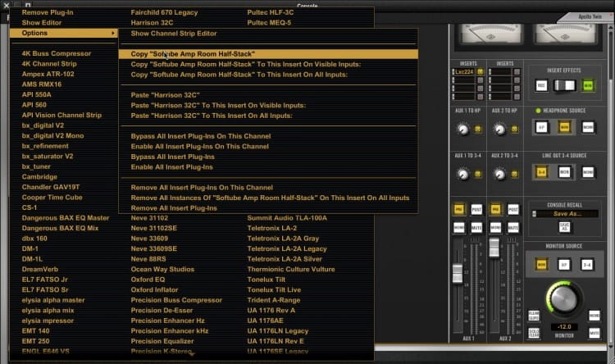615x364 pixels.
Task: Click POST button on AUX 2 channel
Action: (513, 209)
